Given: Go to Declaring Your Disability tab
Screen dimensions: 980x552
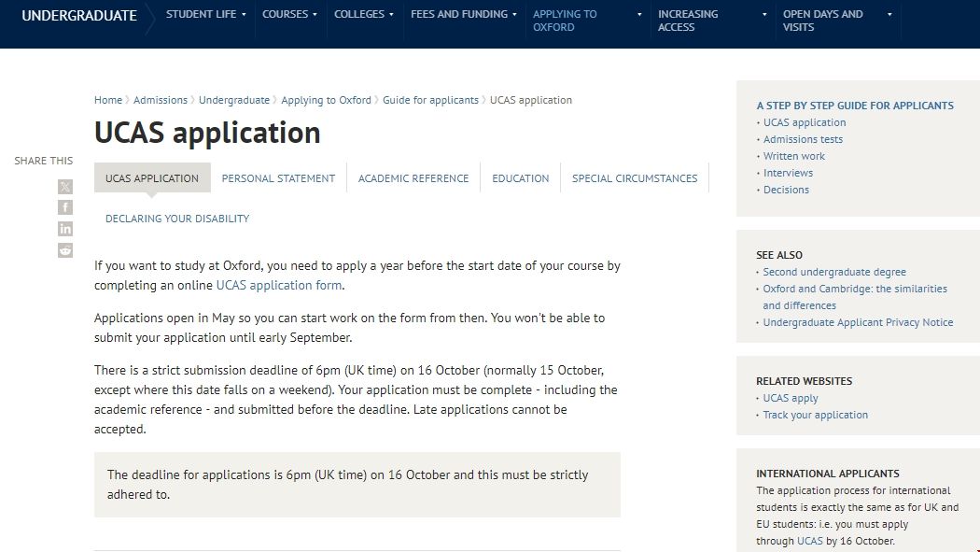Looking at the screenshot, I should [177, 219].
